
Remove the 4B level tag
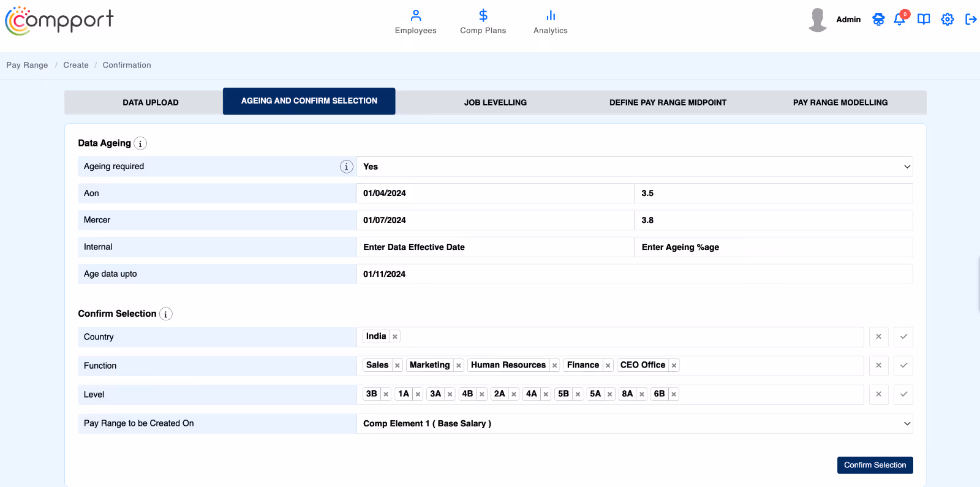coord(482,395)
